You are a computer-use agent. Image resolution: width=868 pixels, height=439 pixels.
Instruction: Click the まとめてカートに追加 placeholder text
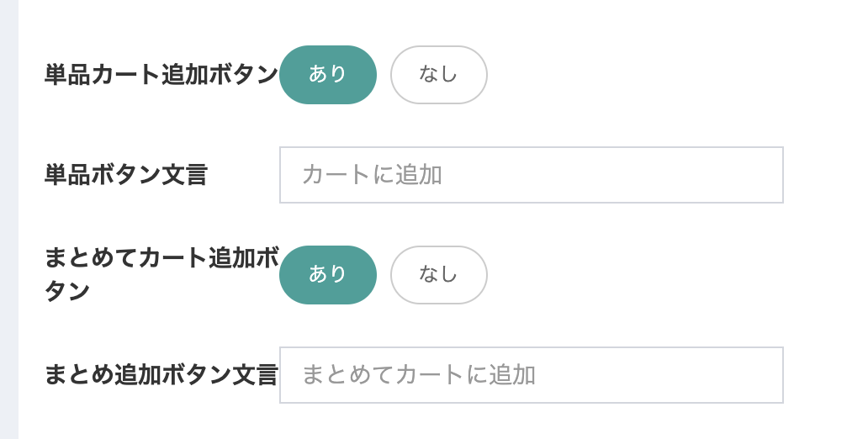[419, 375]
